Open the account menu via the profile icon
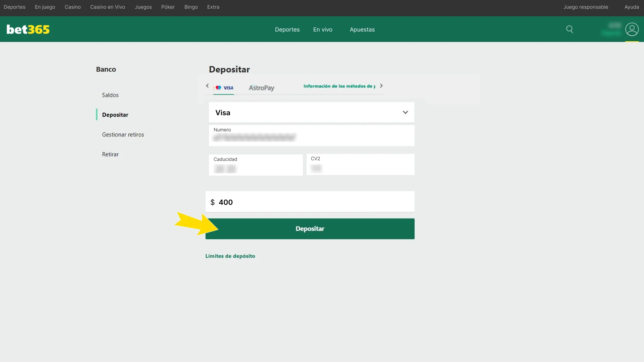This screenshot has width=644, height=362. click(632, 29)
